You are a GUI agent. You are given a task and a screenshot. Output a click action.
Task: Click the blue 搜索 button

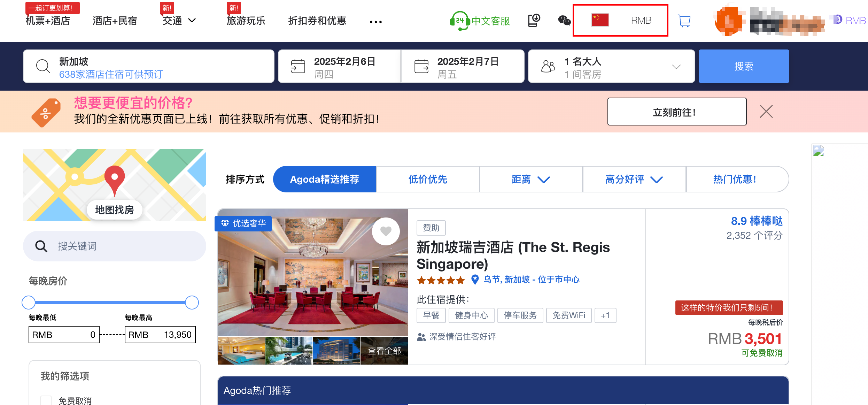pos(744,66)
